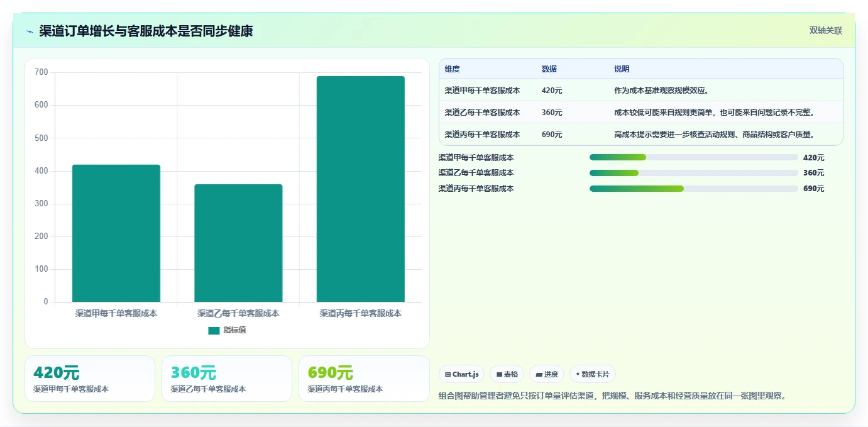Click the 360元 value at the progress bar's end
This screenshot has width=868, height=427.
tap(813, 173)
